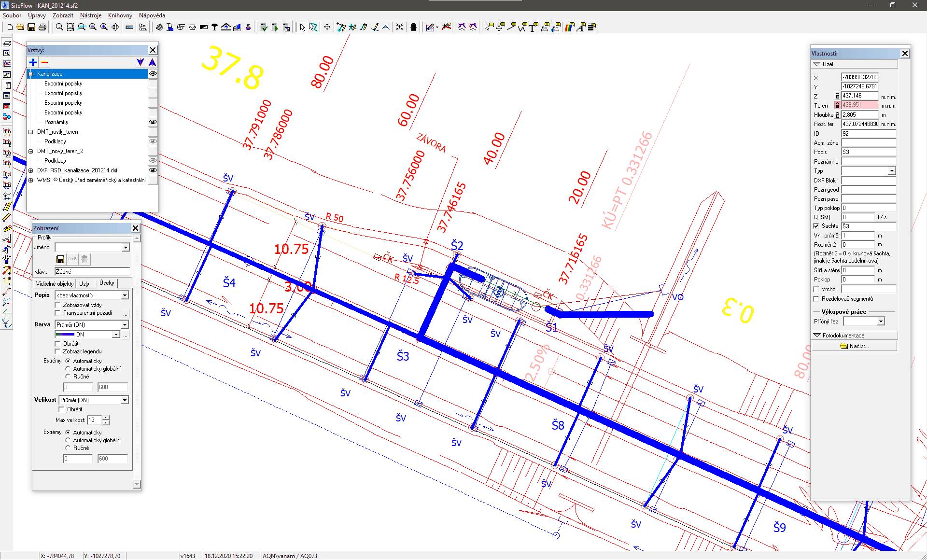Screen dimensions: 927x560
Task: Switch to the Úseky tab
Action: click(107, 283)
